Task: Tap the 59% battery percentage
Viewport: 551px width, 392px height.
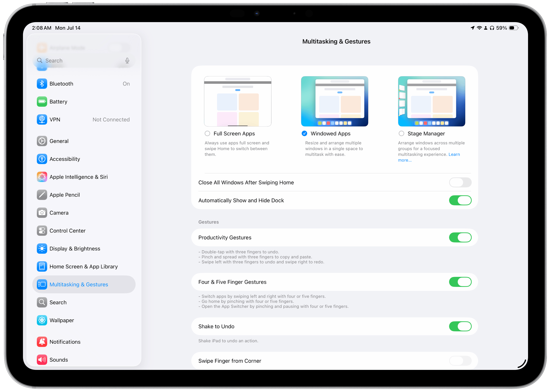Action: coord(502,28)
